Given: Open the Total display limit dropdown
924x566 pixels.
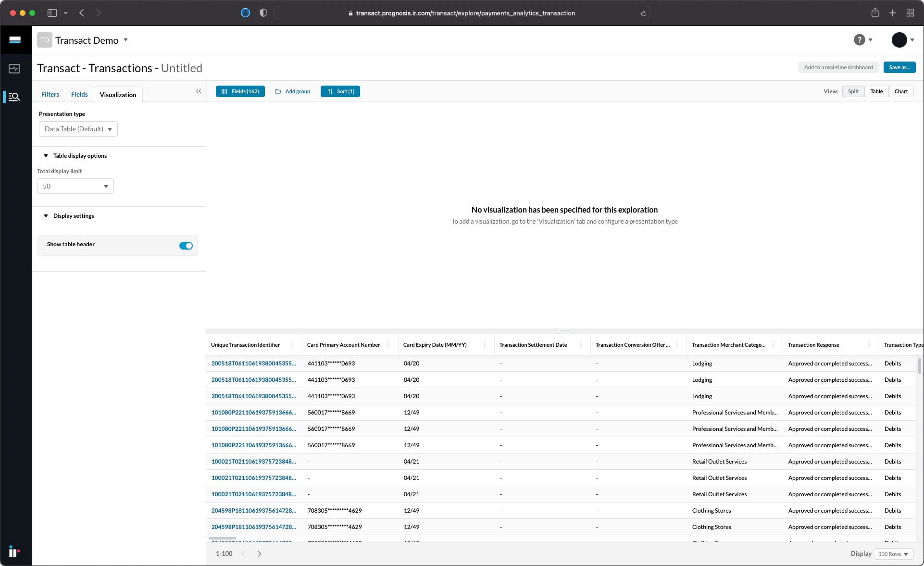Looking at the screenshot, I should pos(75,186).
